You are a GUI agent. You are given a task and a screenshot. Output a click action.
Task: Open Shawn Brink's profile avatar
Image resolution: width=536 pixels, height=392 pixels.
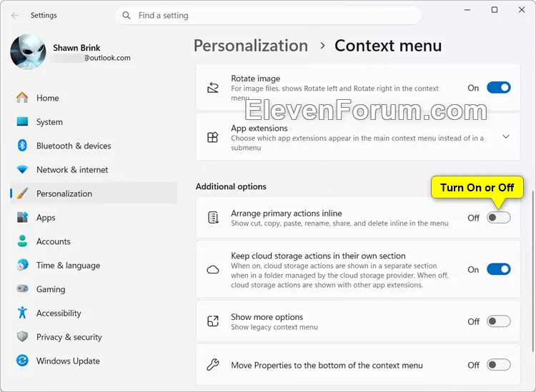click(28, 51)
